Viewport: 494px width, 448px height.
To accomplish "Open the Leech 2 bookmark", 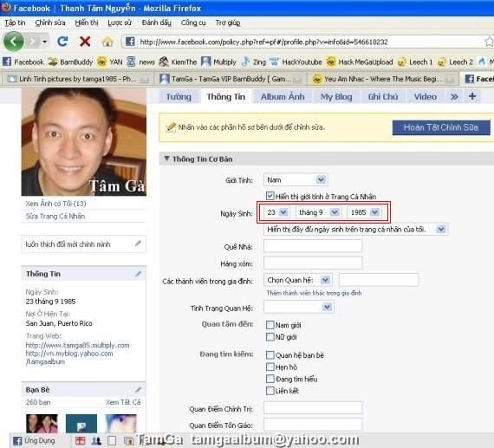I will pyautogui.click(x=455, y=62).
